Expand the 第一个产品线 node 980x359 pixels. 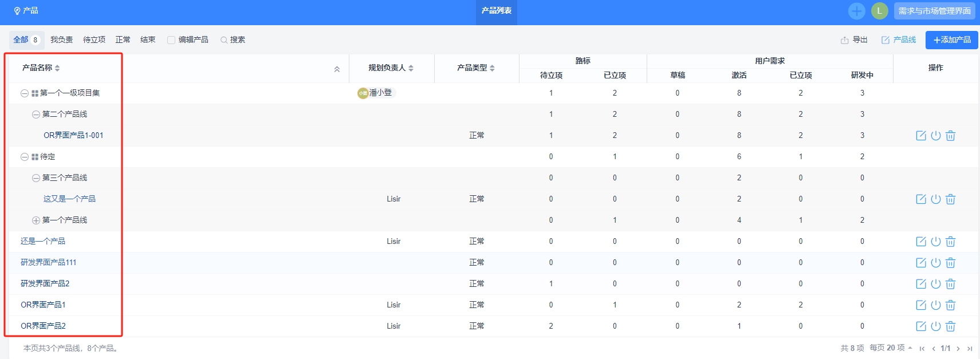pyautogui.click(x=36, y=220)
